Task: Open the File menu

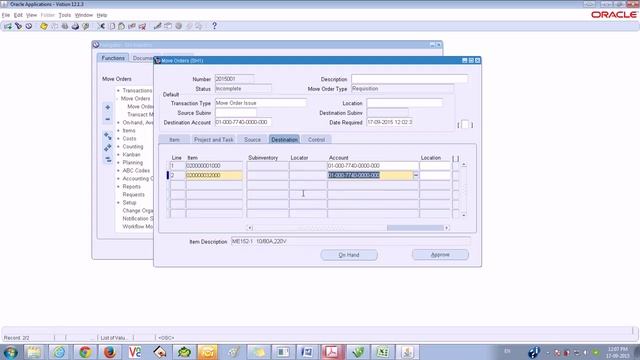Action: pyautogui.click(x=6, y=15)
